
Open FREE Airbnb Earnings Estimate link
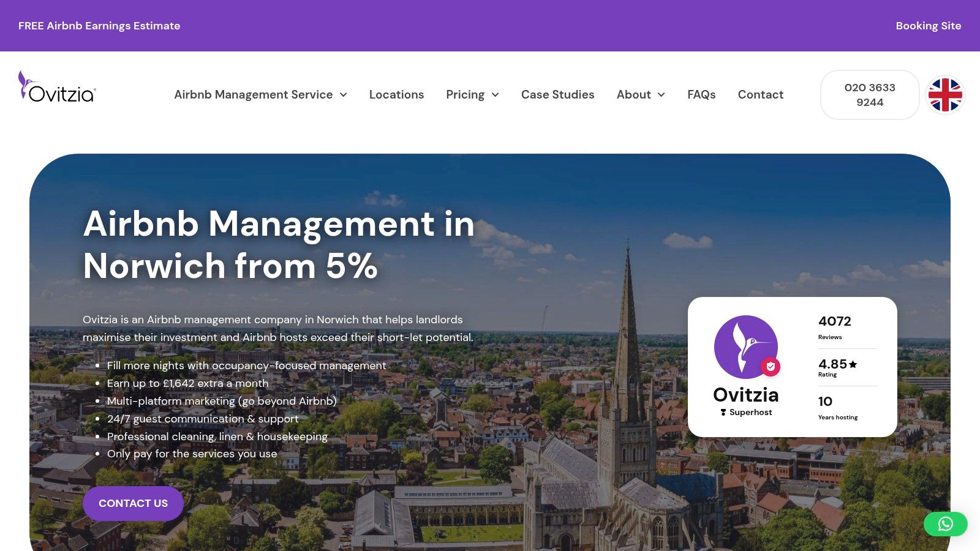tap(99, 26)
